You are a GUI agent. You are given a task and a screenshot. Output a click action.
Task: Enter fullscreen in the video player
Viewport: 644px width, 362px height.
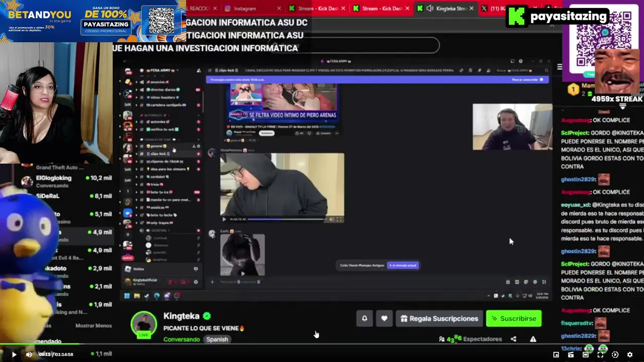tap(600, 354)
